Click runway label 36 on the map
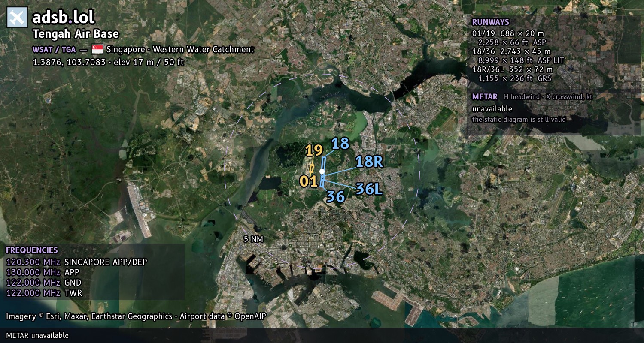 [x=336, y=196]
